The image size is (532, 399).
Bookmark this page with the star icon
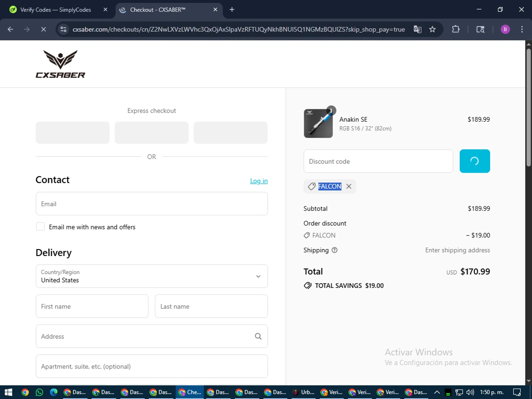432,29
